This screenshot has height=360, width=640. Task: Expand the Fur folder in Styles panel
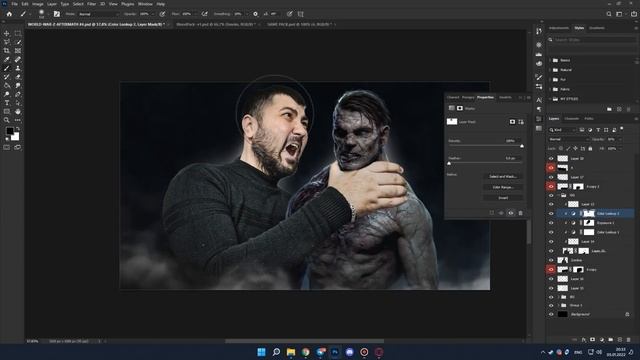(550, 80)
